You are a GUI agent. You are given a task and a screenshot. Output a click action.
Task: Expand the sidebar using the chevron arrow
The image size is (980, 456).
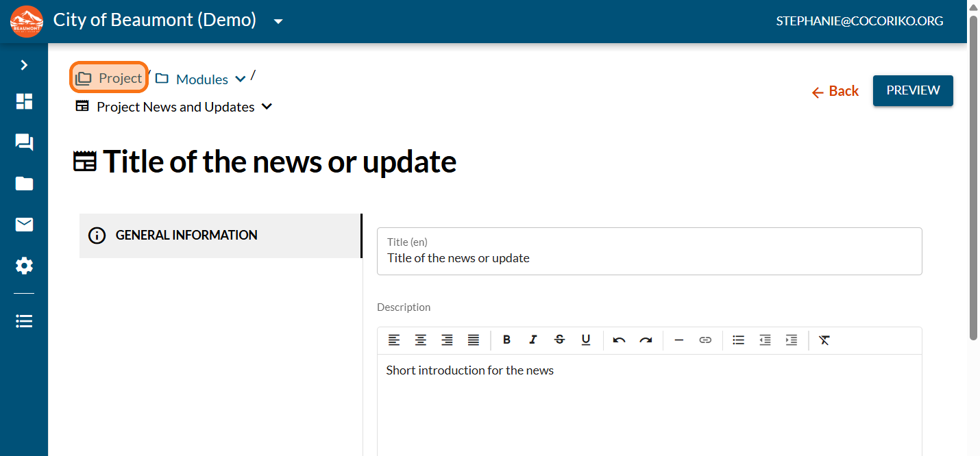point(24,65)
